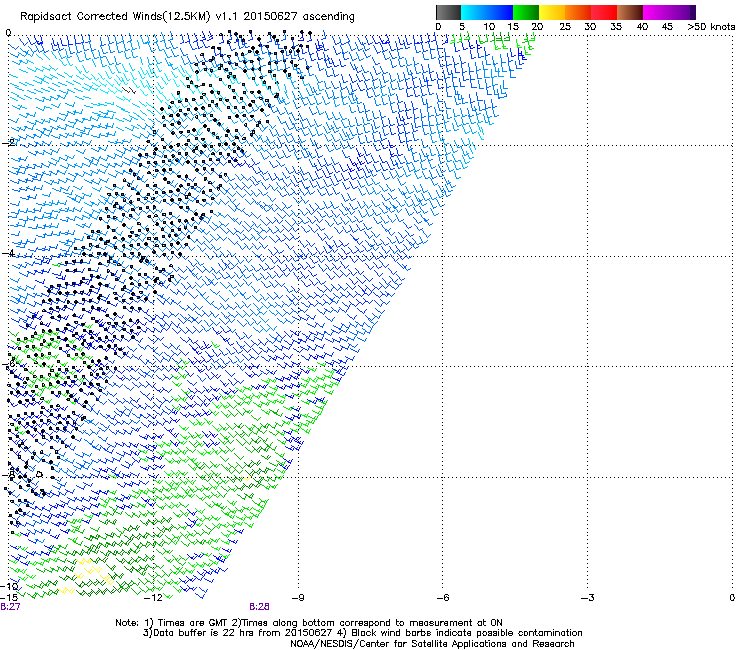This screenshot has width=740, height=650.
Task: Click the green 15-20 knots legend swatch
Action: pos(526,12)
